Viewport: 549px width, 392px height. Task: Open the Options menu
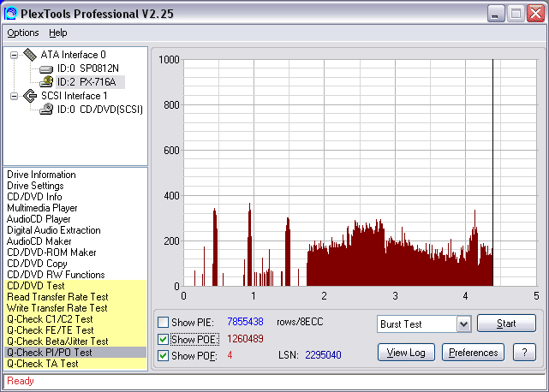coord(23,33)
